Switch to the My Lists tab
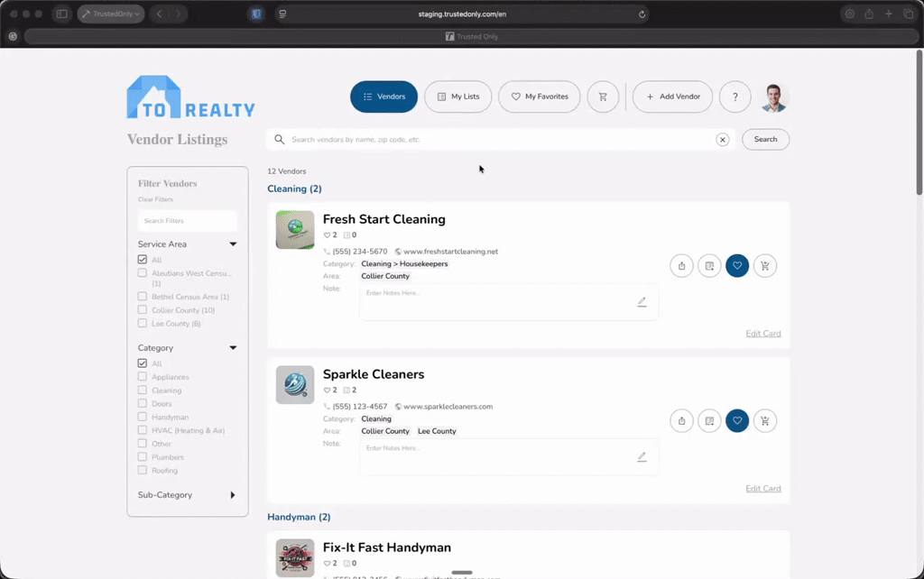Image resolution: width=924 pixels, height=579 pixels. 457,96
